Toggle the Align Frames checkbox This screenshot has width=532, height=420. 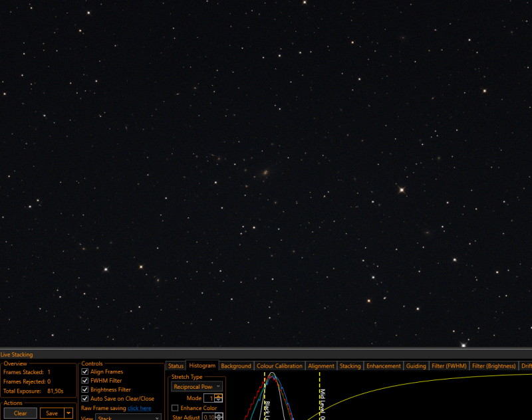pyautogui.click(x=85, y=371)
